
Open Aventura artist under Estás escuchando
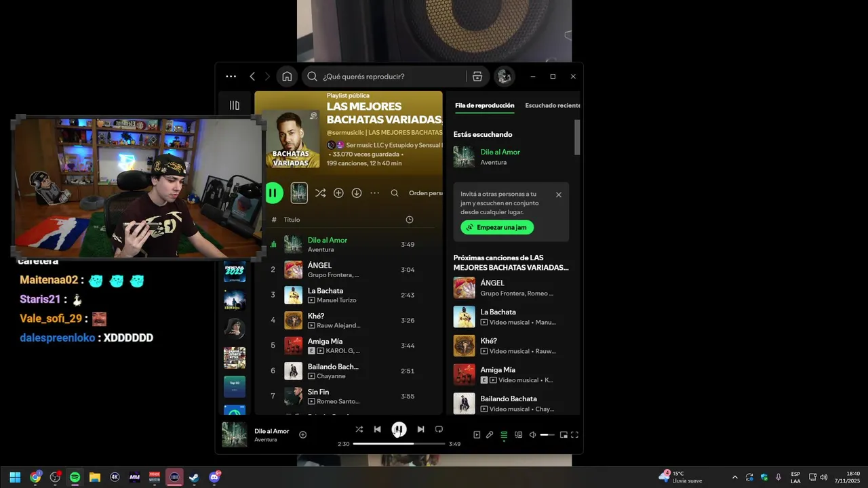(x=493, y=163)
